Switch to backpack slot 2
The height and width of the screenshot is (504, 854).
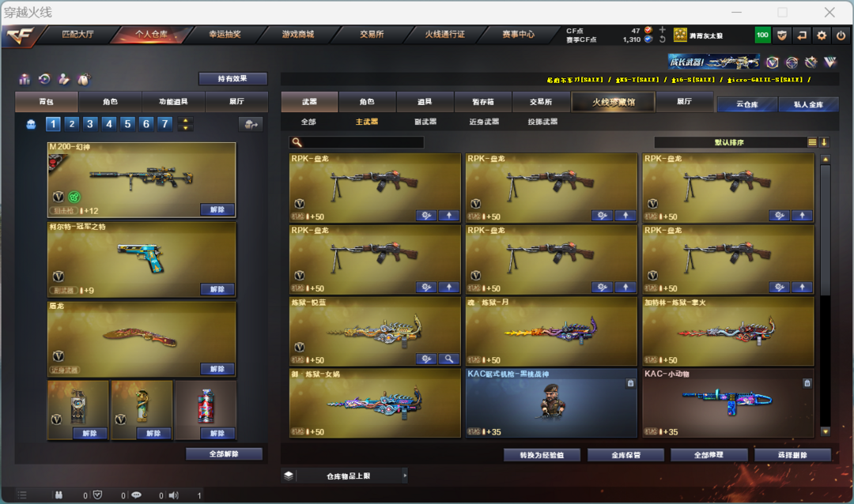(71, 124)
